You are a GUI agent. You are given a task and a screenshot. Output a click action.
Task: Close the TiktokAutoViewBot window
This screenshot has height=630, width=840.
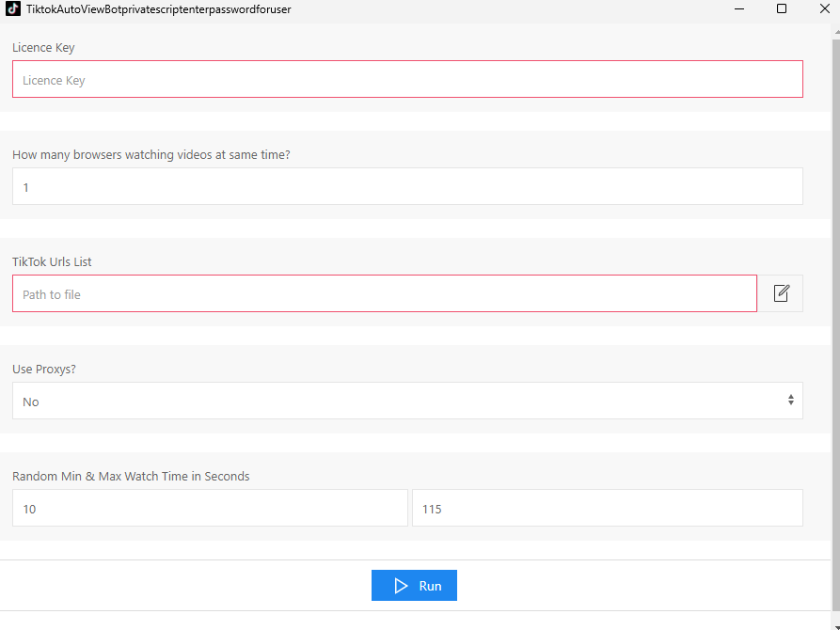[x=824, y=8]
